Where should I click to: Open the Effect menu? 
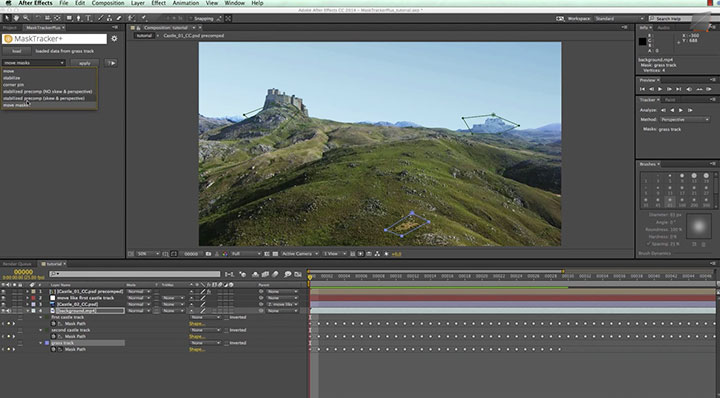pos(158,3)
